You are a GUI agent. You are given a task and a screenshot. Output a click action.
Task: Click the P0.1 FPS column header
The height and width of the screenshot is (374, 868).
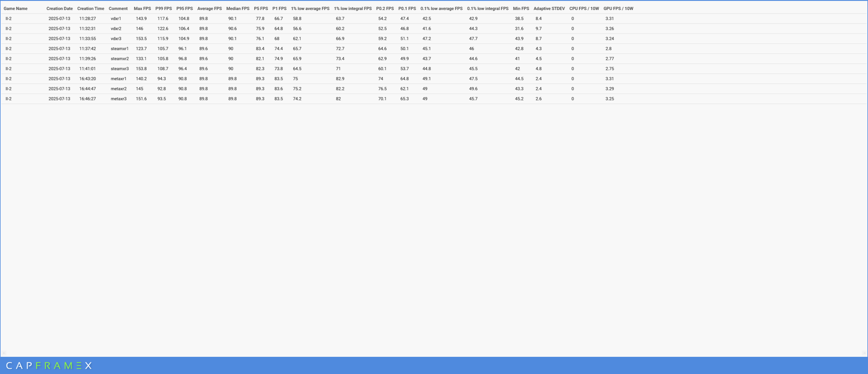pos(407,8)
